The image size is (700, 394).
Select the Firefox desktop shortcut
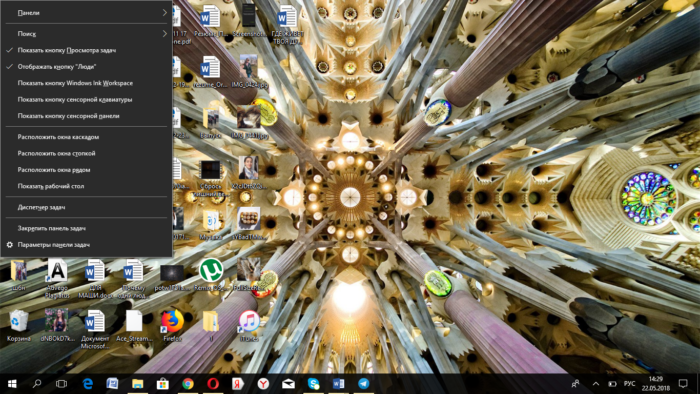coord(172,326)
